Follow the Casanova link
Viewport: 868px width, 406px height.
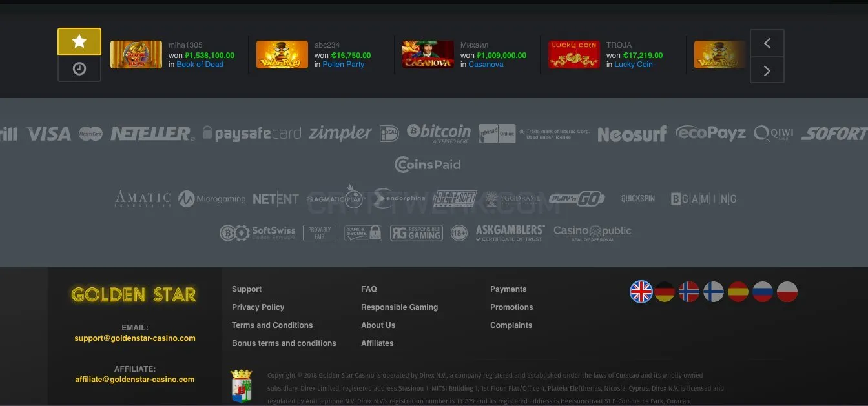click(x=486, y=65)
